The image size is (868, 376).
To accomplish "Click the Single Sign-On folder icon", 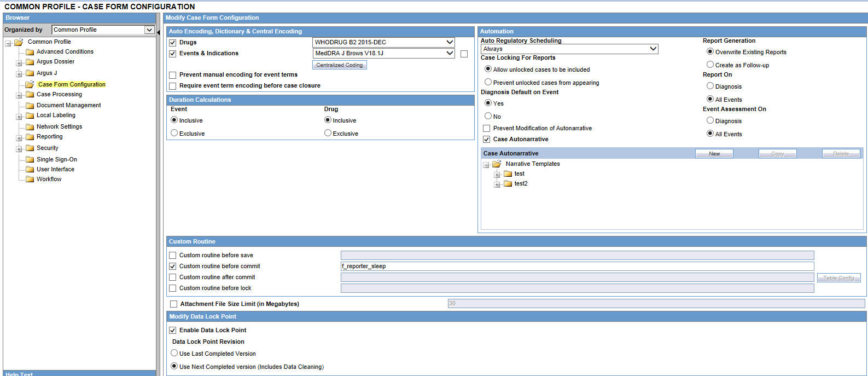I will pyautogui.click(x=30, y=160).
